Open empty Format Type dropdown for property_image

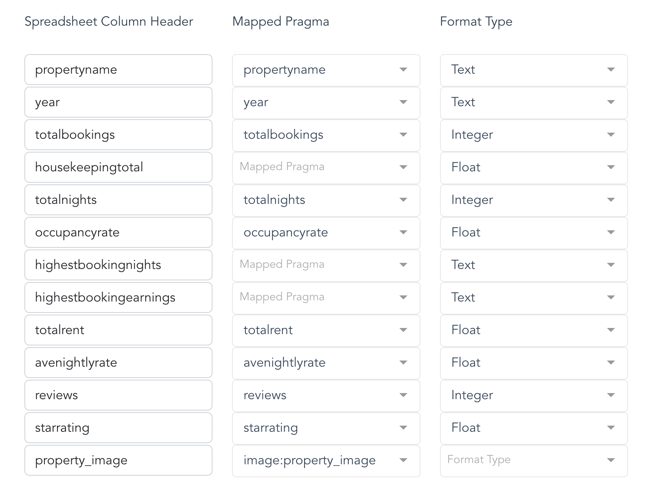point(533,460)
